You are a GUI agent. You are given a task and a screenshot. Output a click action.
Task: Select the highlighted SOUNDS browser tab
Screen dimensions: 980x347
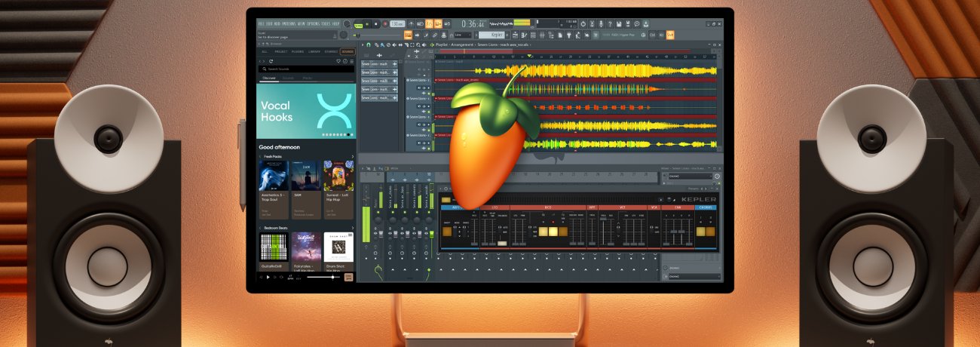click(348, 51)
